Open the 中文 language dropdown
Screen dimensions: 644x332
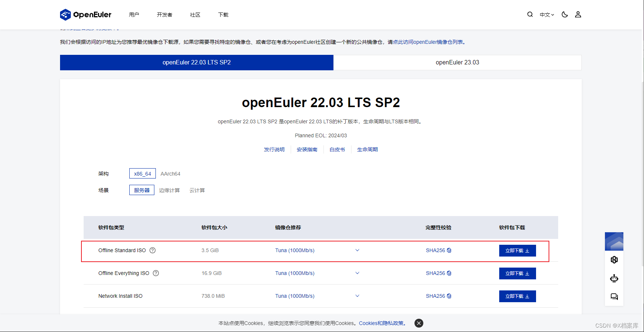(547, 15)
